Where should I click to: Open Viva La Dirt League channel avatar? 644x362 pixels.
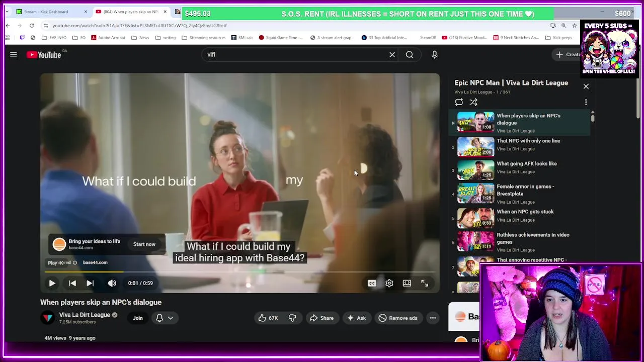tap(48, 318)
